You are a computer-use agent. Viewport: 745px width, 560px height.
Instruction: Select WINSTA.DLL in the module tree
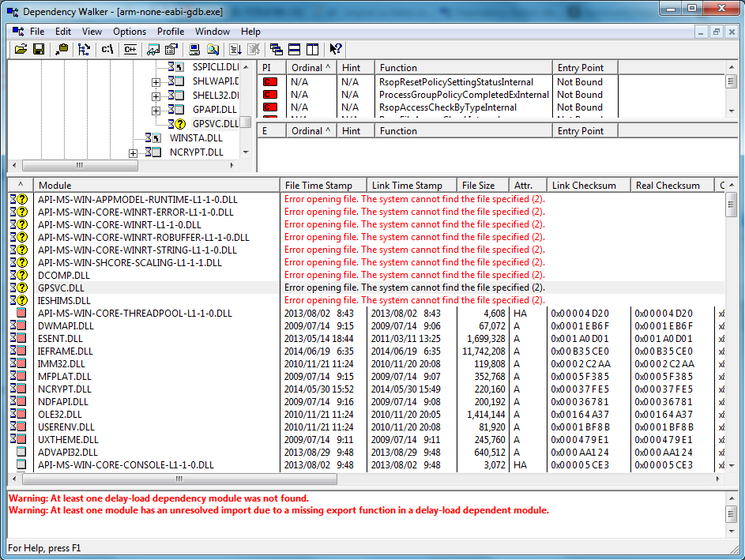[196, 137]
